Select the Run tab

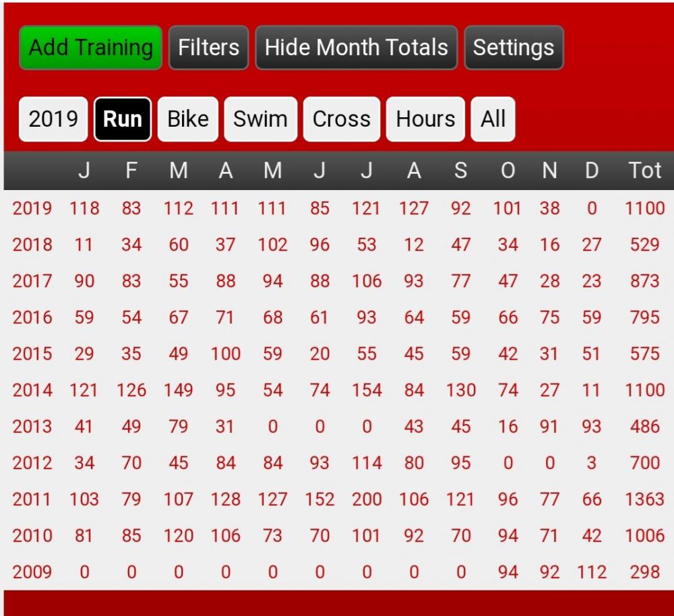point(123,119)
